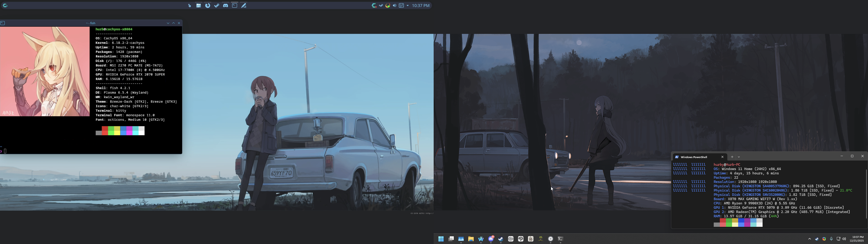Show hidden icons in the Windows system tray

point(809,239)
